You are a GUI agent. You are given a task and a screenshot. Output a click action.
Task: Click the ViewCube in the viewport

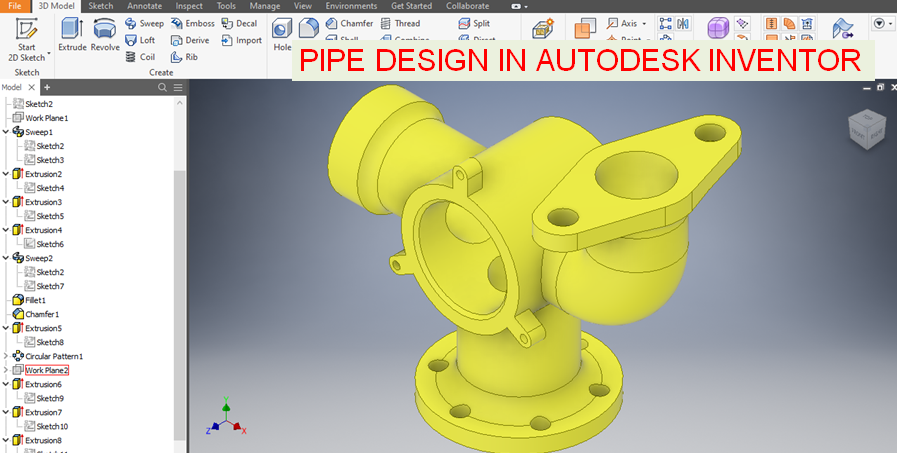pos(867,129)
